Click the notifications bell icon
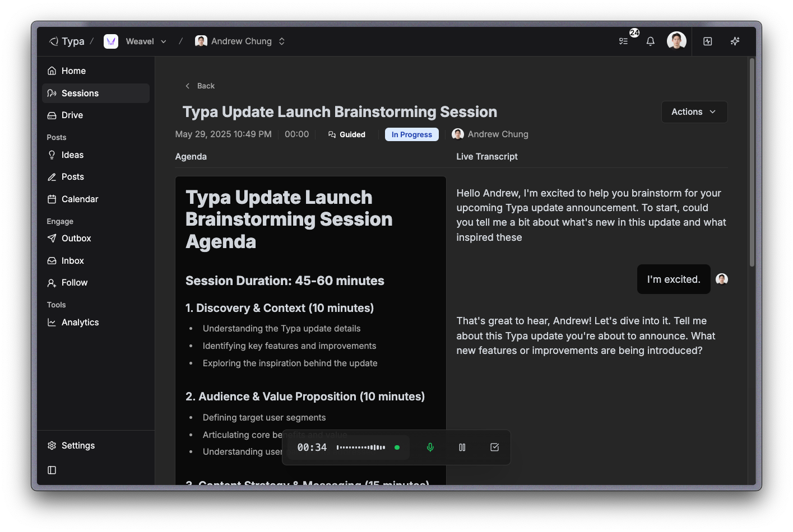The width and height of the screenshot is (793, 532). pos(650,41)
